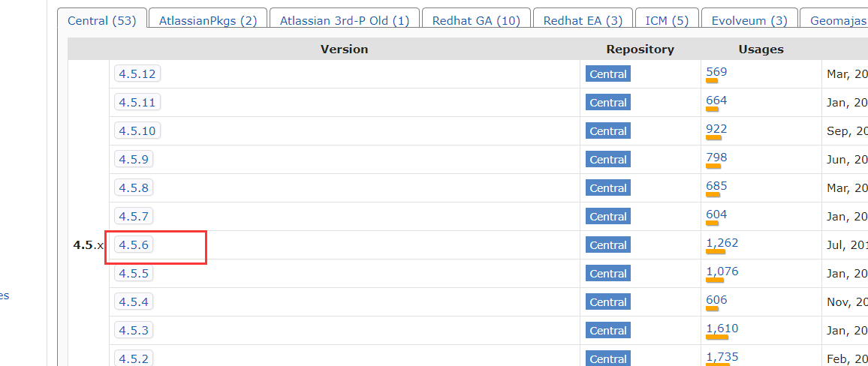Open the Redhat EA (3) tab
The width and height of the screenshot is (868, 366).
pos(583,20)
